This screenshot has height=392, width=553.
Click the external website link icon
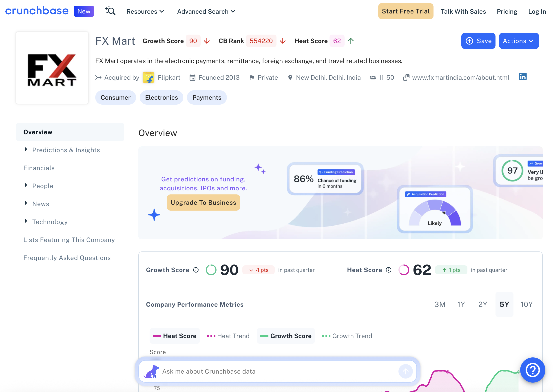(406, 77)
